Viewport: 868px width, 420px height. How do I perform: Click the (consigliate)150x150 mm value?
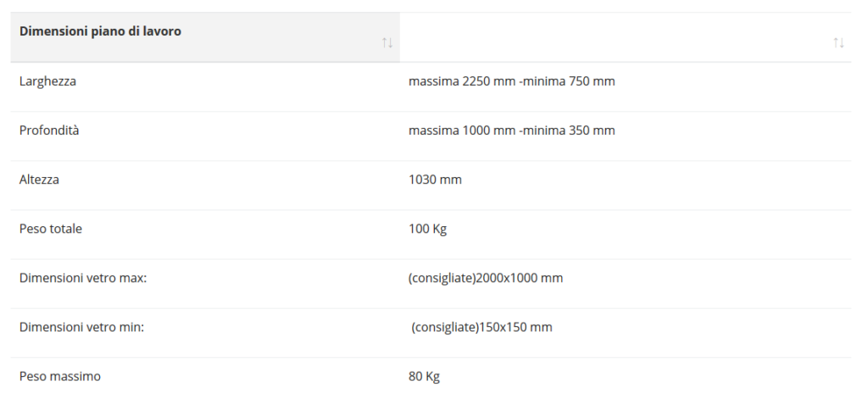click(x=481, y=327)
